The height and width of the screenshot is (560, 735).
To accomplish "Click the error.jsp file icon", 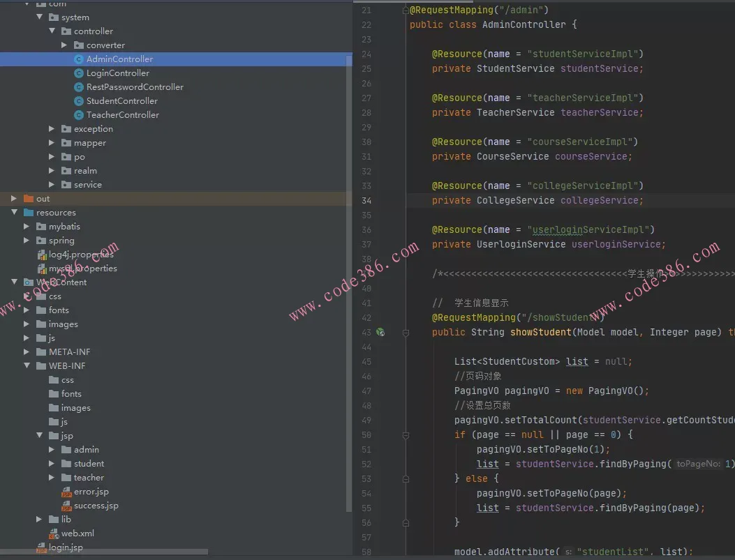I will [66, 492].
